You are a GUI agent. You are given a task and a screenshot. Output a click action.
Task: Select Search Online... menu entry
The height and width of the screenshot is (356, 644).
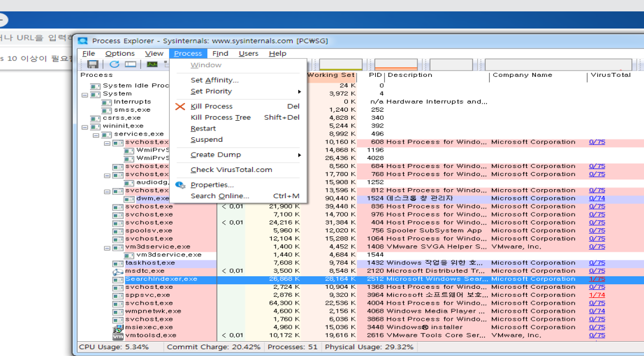tap(238, 196)
